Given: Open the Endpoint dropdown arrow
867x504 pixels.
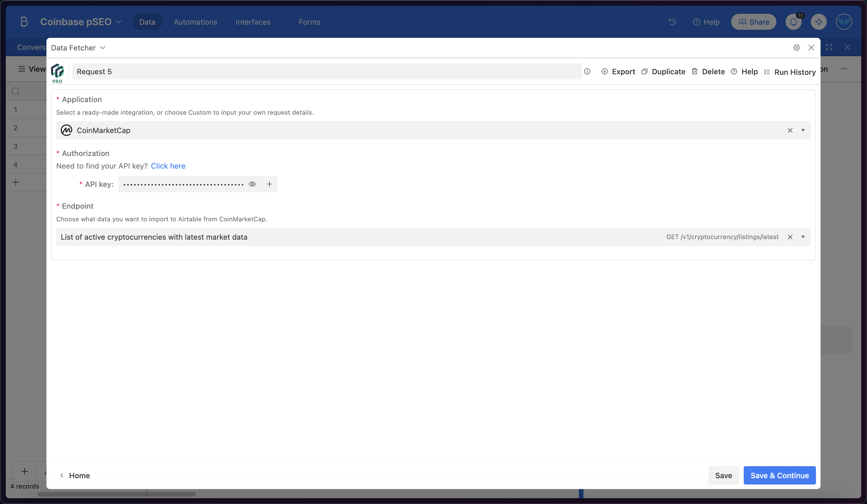Looking at the screenshot, I should pyautogui.click(x=803, y=237).
